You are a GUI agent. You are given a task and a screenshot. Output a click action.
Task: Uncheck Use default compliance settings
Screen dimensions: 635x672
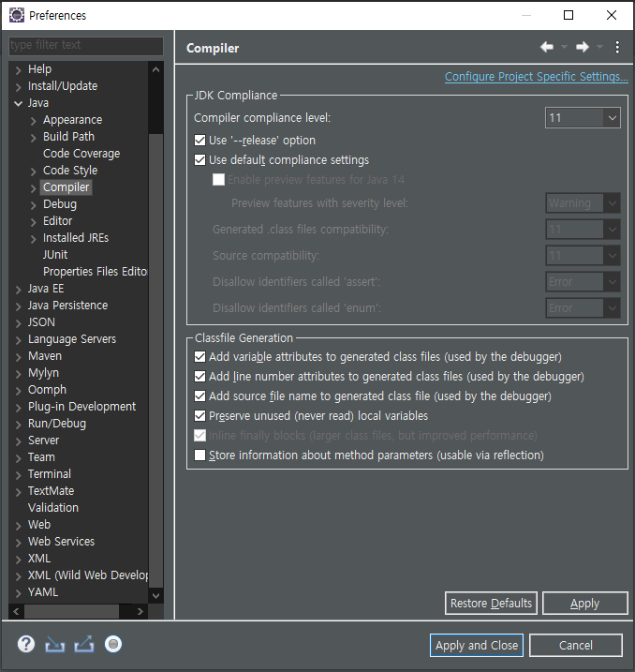[200, 160]
